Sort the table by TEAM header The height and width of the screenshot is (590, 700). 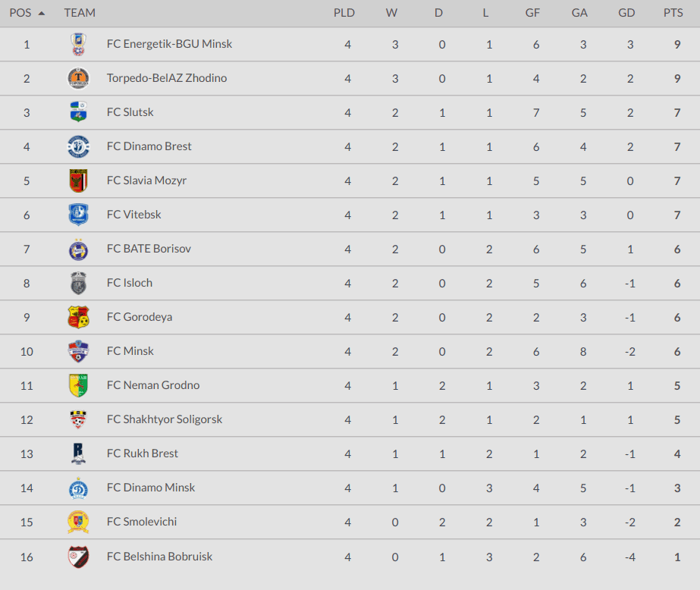tap(80, 13)
